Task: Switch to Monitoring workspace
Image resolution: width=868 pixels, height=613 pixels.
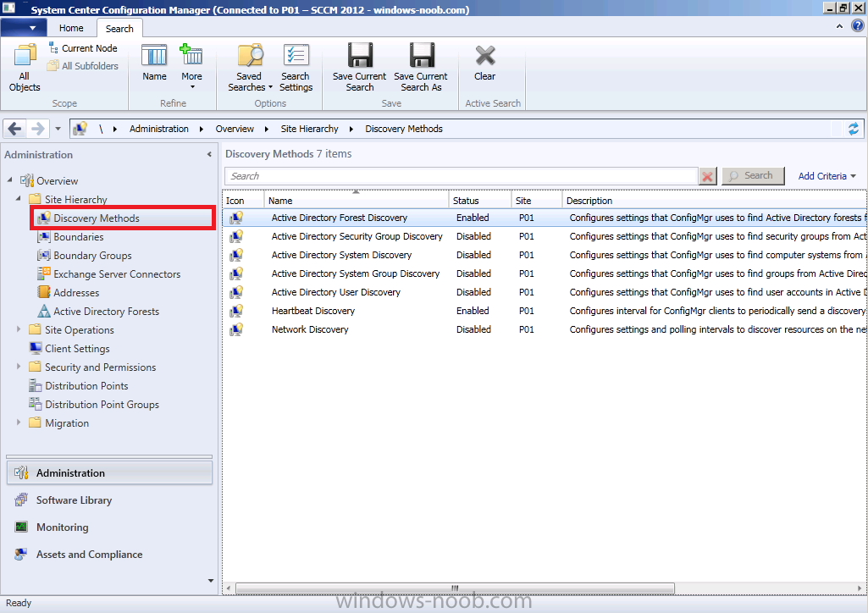Action: (x=109, y=527)
